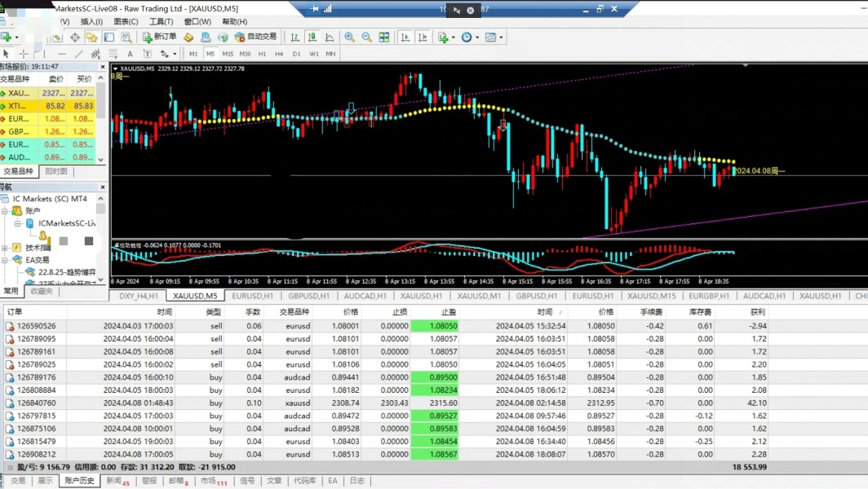Select the equidistant channel tool
The image size is (868, 489).
(95, 54)
